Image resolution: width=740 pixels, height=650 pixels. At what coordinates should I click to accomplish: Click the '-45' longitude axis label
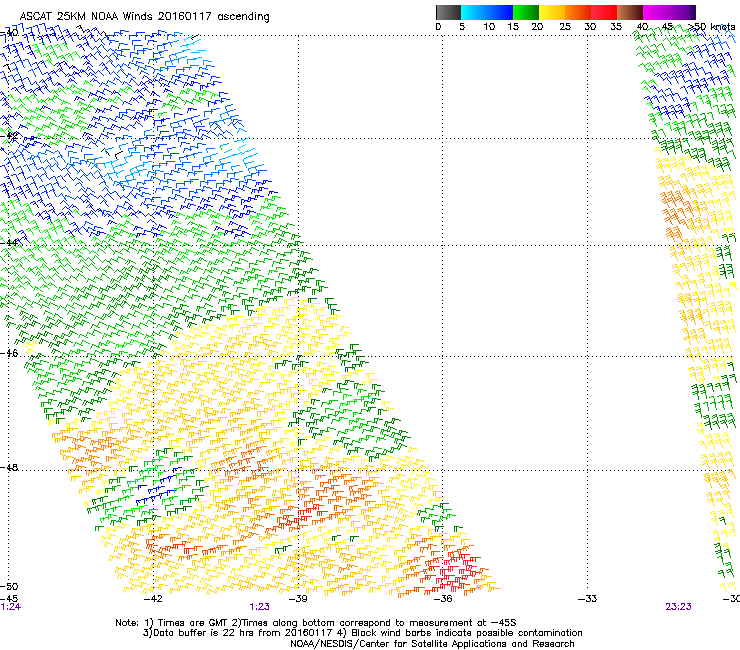(x=9, y=598)
